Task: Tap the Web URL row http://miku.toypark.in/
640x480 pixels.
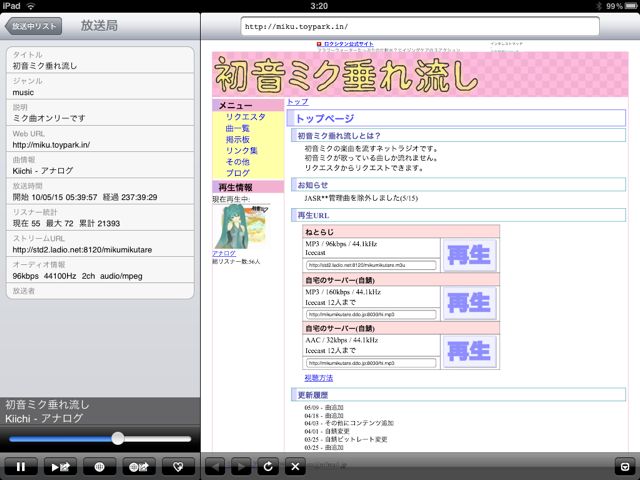Action: point(100,139)
